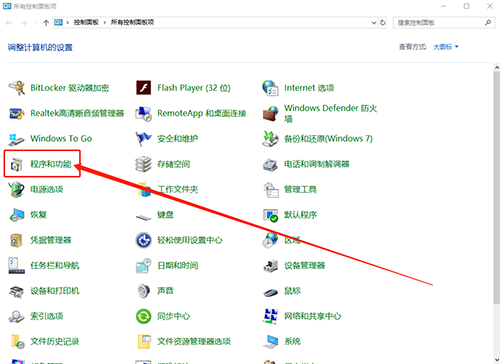Expand the chevron after 控制面板 breadcrumb
The width and height of the screenshot is (500, 364).
tap(105, 23)
